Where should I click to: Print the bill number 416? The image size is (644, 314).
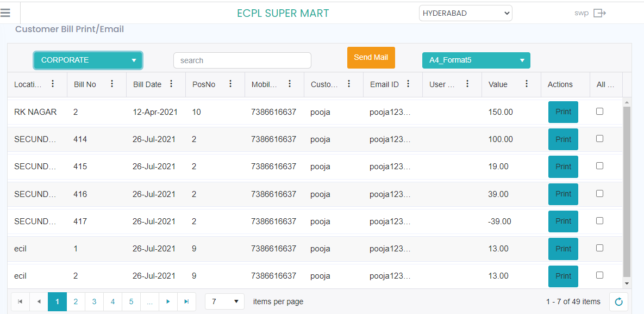563,194
